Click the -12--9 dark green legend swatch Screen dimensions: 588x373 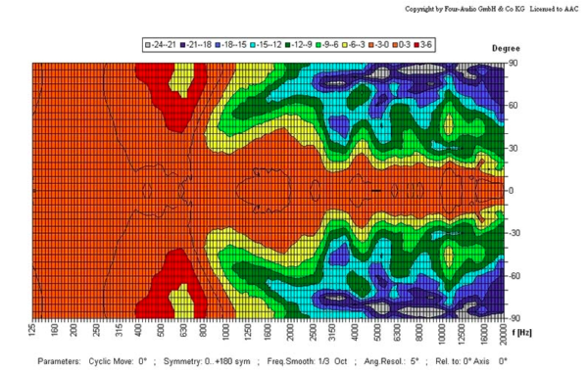(x=287, y=45)
